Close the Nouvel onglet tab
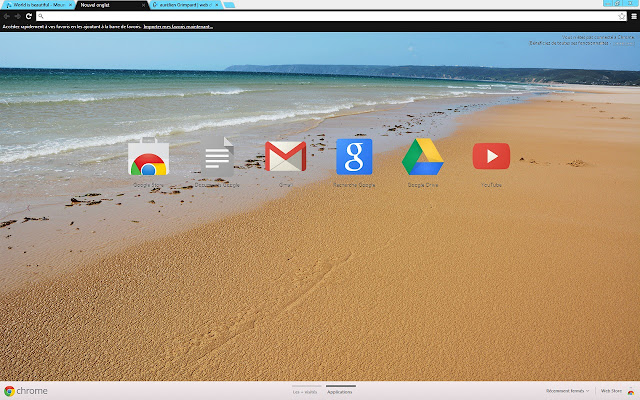The image size is (640, 400). click(x=143, y=5)
